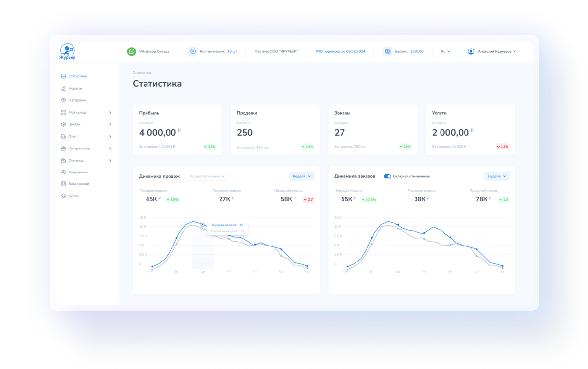Open Неделя dropdown in Динамика заказов

coord(497,176)
